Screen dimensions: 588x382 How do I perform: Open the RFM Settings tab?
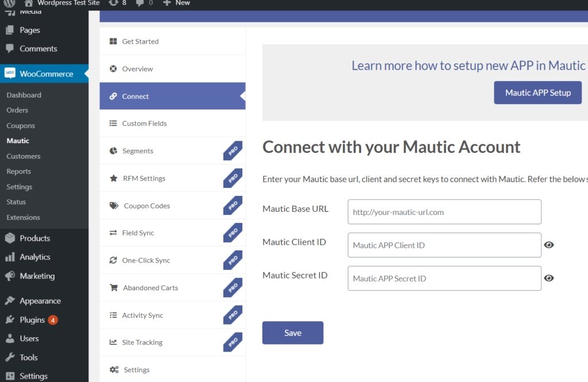(172, 178)
